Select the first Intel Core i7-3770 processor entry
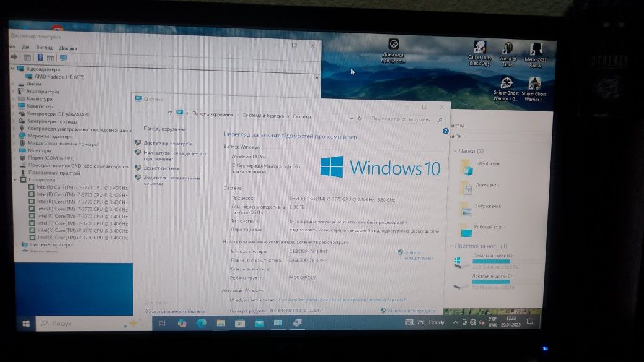Image resolution: width=644 pixels, height=362 pixels. tap(82, 187)
